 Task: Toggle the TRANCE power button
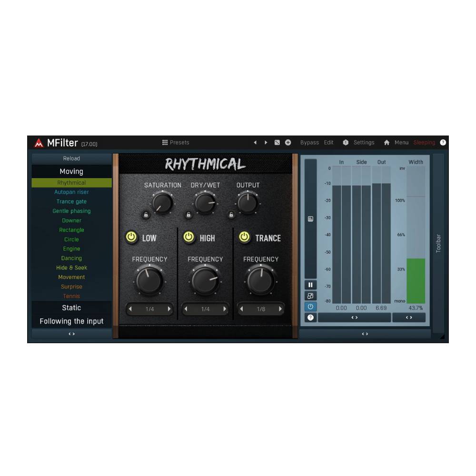[245, 237]
